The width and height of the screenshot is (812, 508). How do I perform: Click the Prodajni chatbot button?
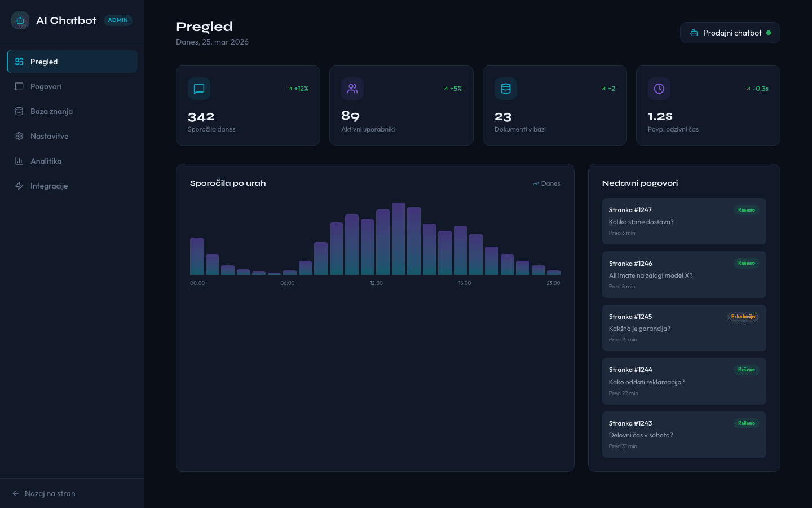tap(730, 33)
